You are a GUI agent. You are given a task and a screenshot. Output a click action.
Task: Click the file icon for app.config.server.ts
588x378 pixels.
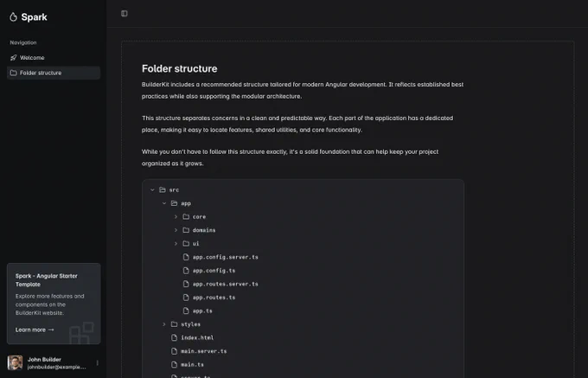pos(186,257)
